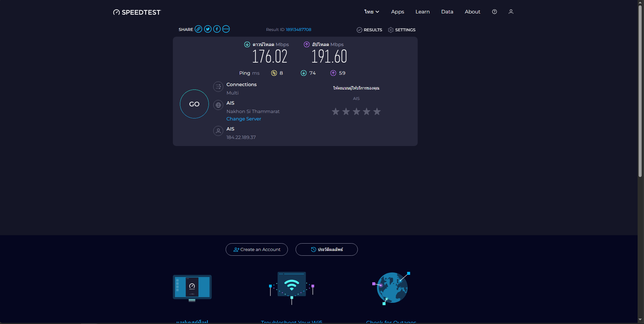Open the desktop app illustration
Image resolution: width=644 pixels, height=324 pixels.
(x=192, y=288)
